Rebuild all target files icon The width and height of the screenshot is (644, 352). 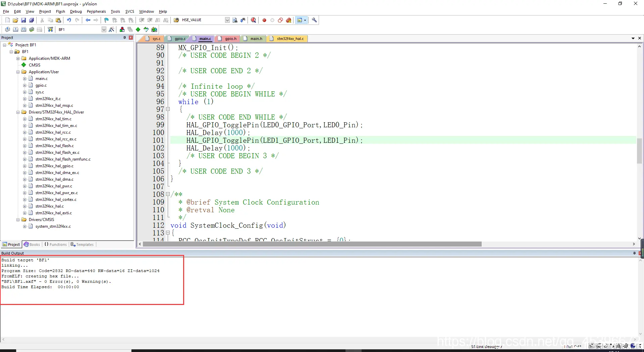point(23,30)
